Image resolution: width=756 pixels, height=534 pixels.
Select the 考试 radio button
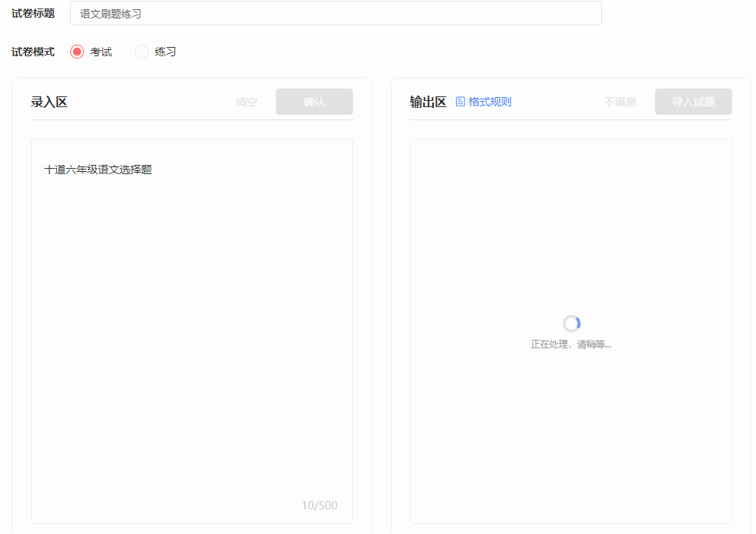click(x=77, y=52)
